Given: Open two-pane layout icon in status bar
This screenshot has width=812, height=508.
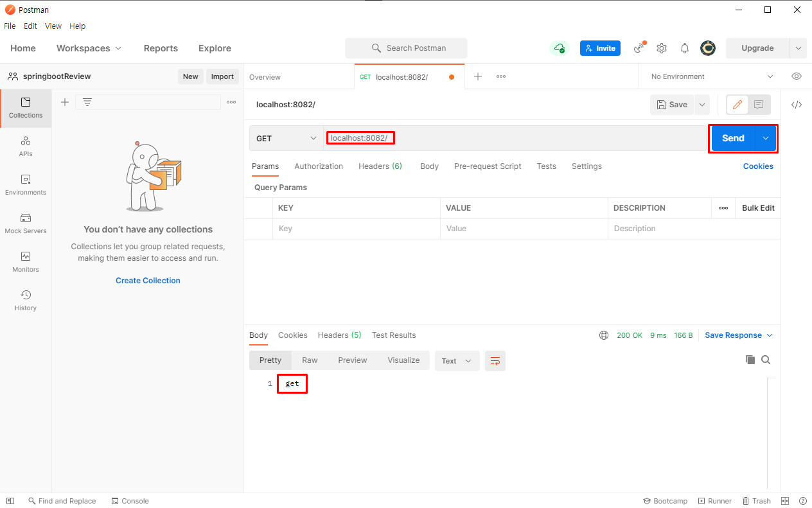Looking at the screenshot, I should click(x=785, y=501).
